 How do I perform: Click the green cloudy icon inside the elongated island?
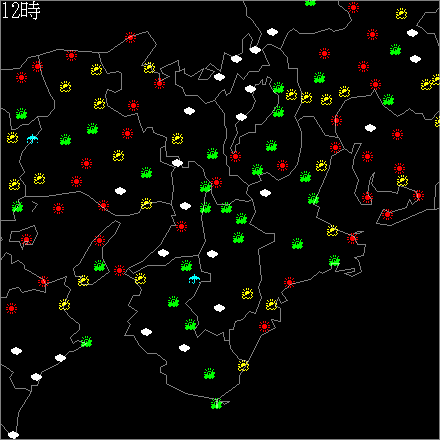pyautogui.click(x=99, y=266)
